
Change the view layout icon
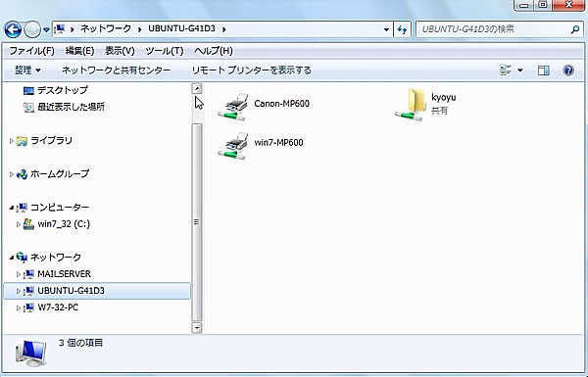tap(506, 71)
